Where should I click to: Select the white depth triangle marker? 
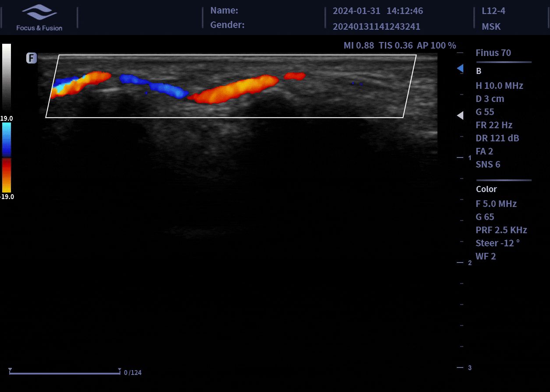click(460, 115)
